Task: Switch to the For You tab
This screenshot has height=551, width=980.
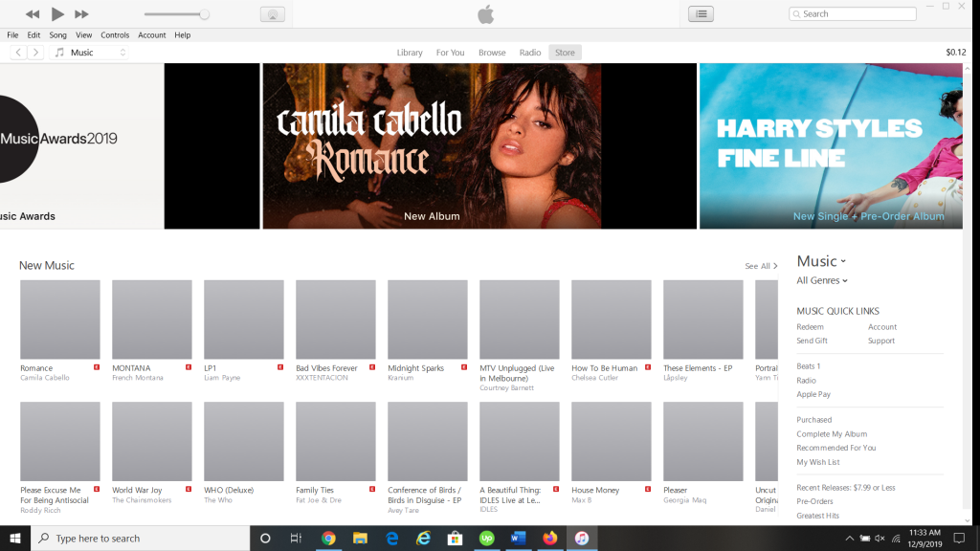Action: click(450, 53)
